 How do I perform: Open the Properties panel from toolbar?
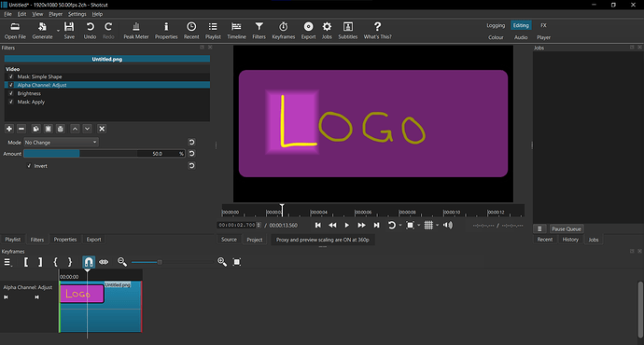coord(166,31)
